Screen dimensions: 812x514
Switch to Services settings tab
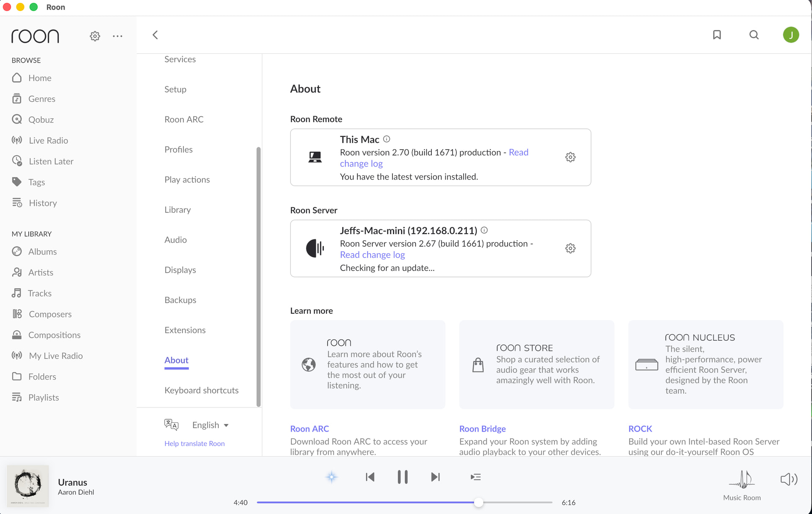click(180, 59)
